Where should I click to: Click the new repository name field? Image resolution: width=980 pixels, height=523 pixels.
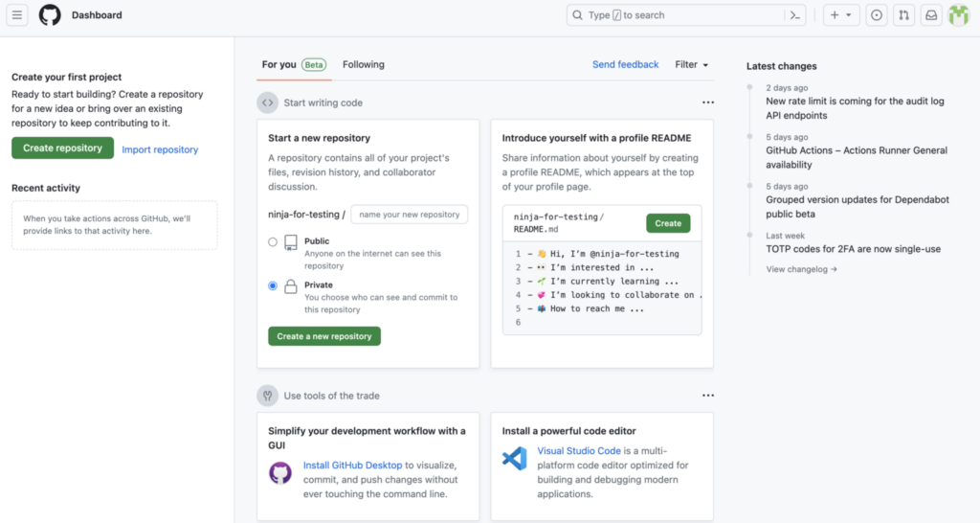coord(410,215)
